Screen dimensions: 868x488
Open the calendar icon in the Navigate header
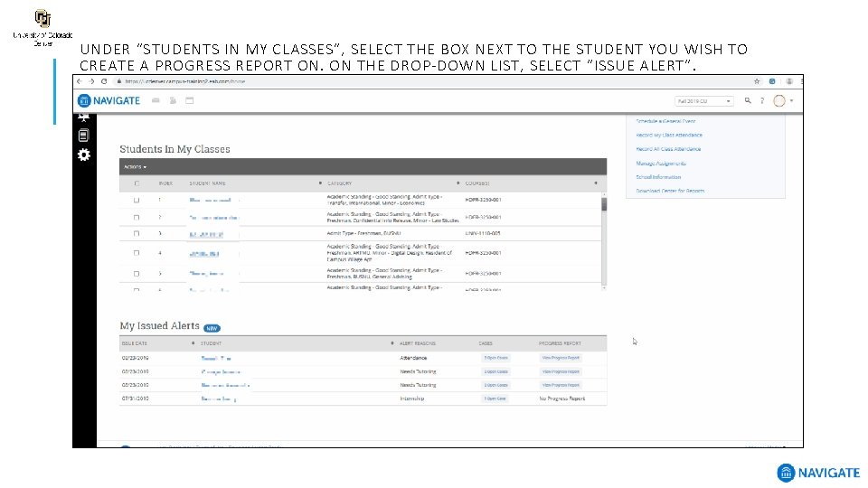(189, 100)
